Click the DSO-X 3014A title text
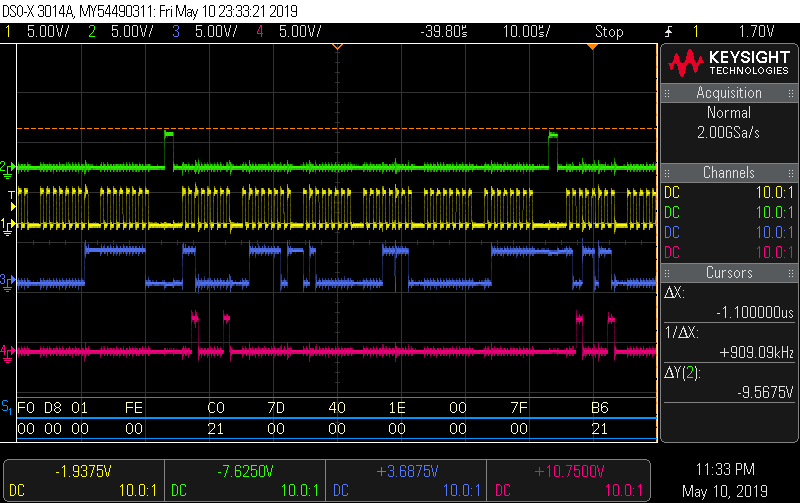This screenshot has width=800, height=503. 38,11
